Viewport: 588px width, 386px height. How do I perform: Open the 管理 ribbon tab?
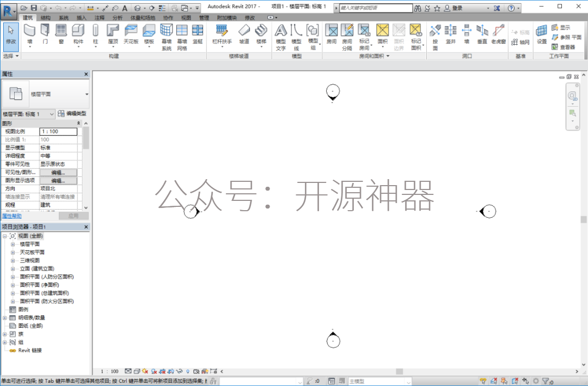[204, 17]
